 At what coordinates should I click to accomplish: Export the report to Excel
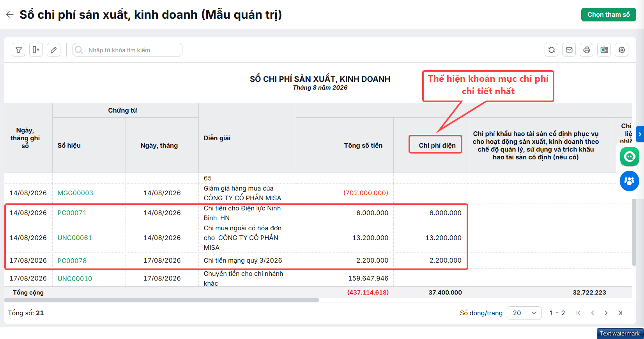pyautogui.click(x=604, y=50)
